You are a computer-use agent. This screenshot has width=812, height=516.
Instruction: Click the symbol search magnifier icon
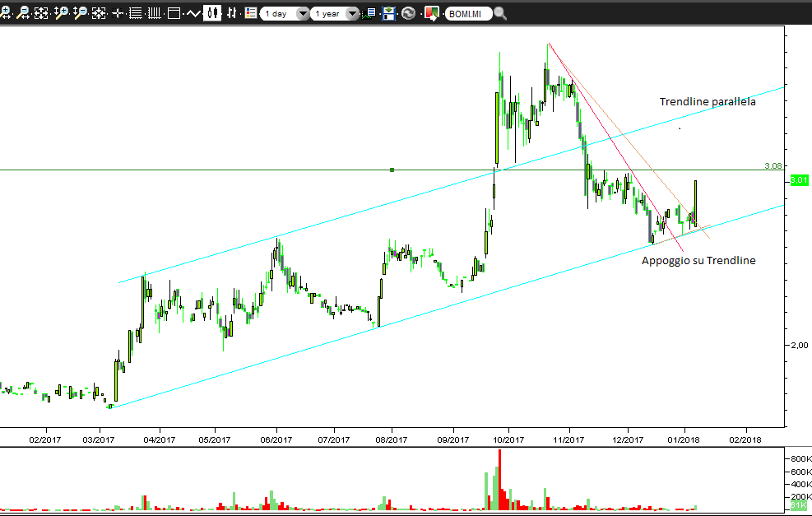[x=500, y=13]
